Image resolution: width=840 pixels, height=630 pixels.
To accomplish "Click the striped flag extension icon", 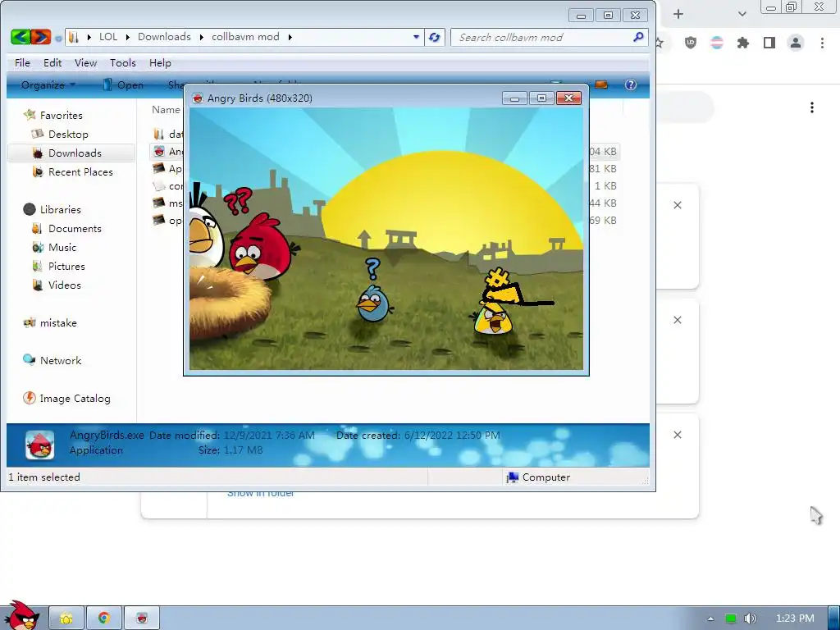I will click(717, 43).
